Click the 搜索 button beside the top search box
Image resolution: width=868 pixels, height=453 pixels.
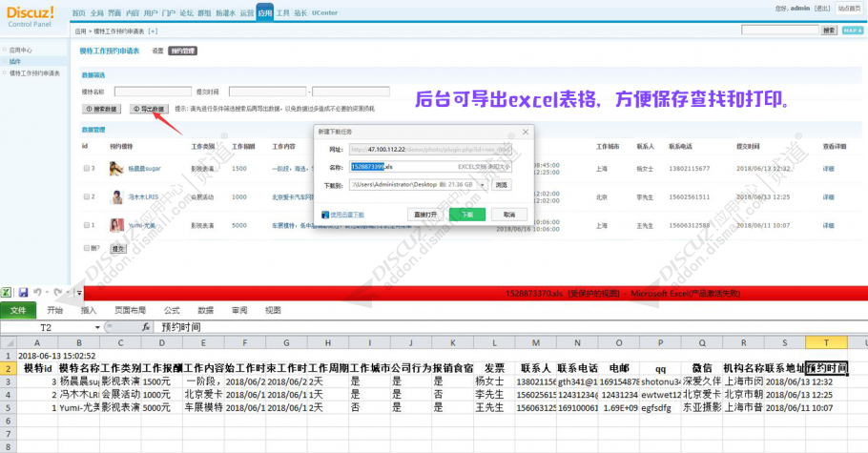point(829,31)
